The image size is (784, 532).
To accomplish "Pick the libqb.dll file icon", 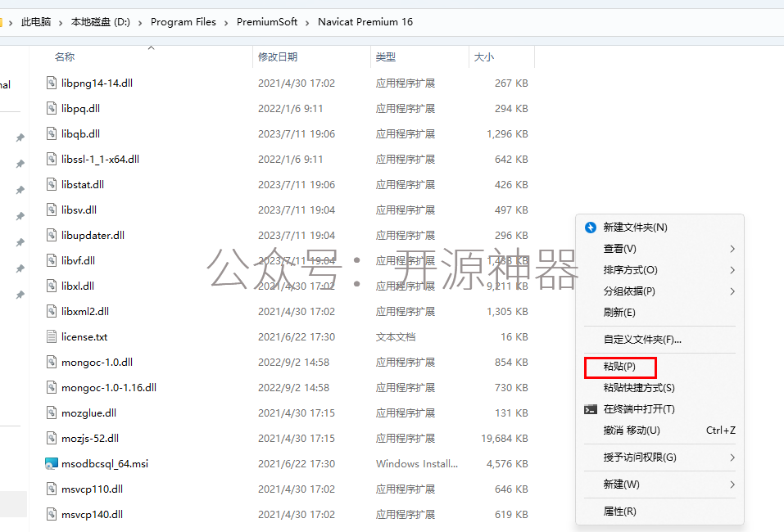I will (52, 133).
